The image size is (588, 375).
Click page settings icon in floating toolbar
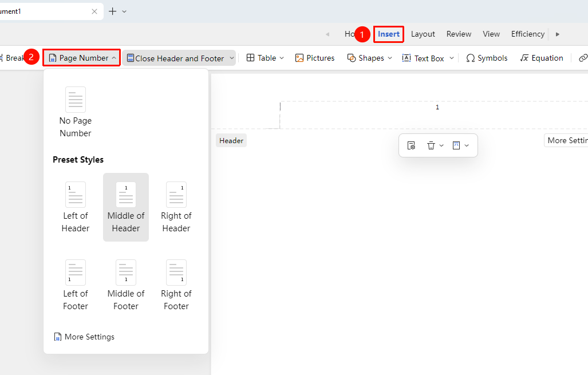[x=412, y=145]
